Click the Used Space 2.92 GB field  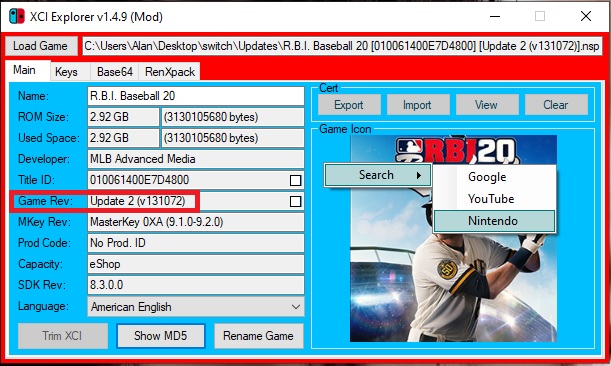(123, 138)
